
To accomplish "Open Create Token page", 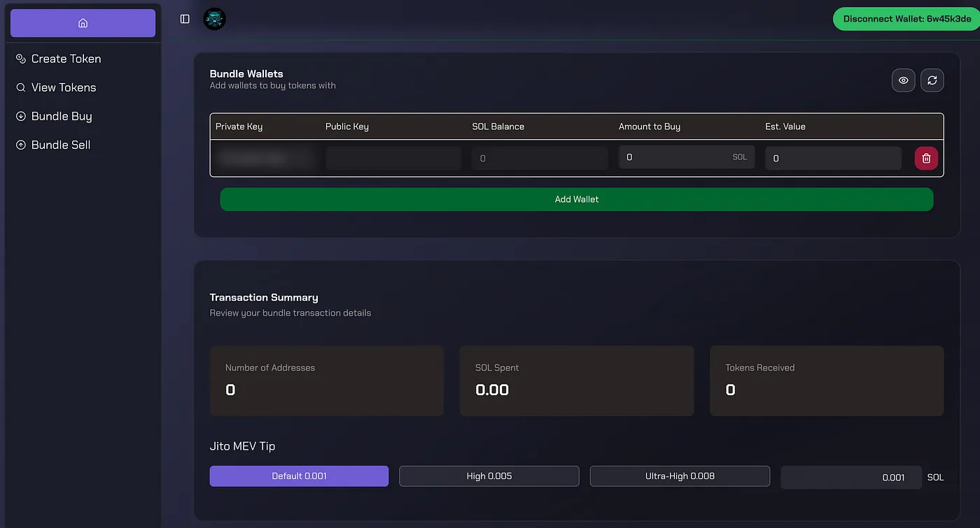I will pyautogui.click(x=59, y=59).
